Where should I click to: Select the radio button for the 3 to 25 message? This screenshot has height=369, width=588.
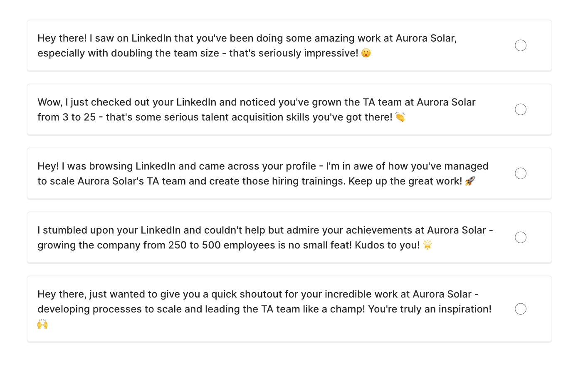(x=521, y=109)
